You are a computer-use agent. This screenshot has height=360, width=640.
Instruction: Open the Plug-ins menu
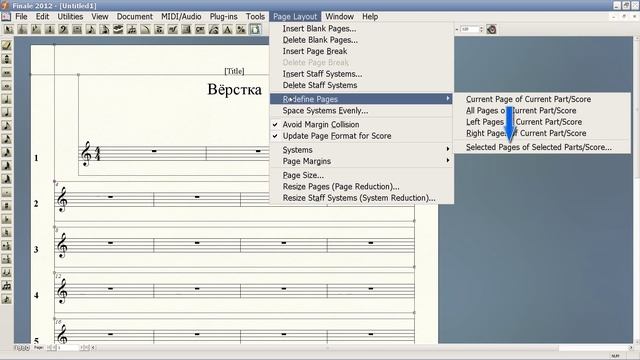pos(224,17)
